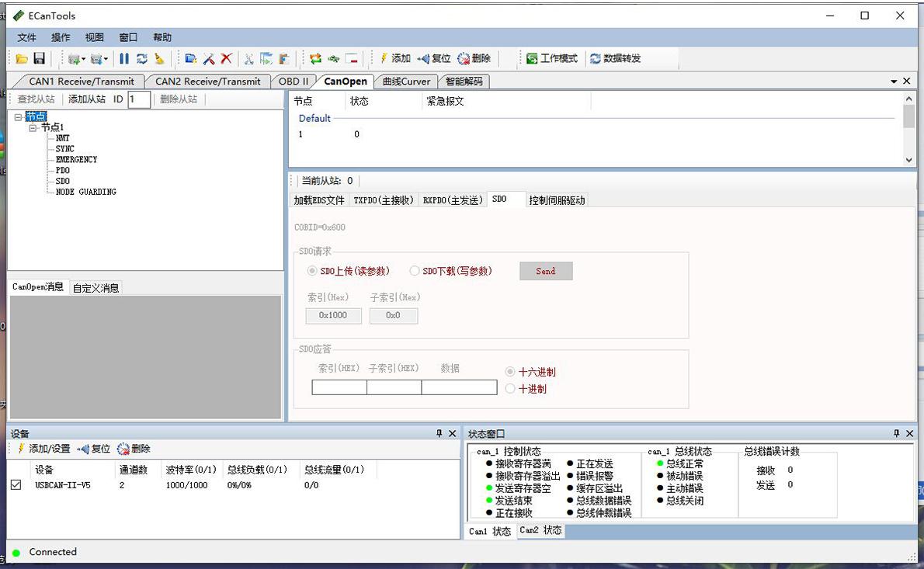
Task: Click the 工作模式 work mode icon
Action: tap(532, 59)
